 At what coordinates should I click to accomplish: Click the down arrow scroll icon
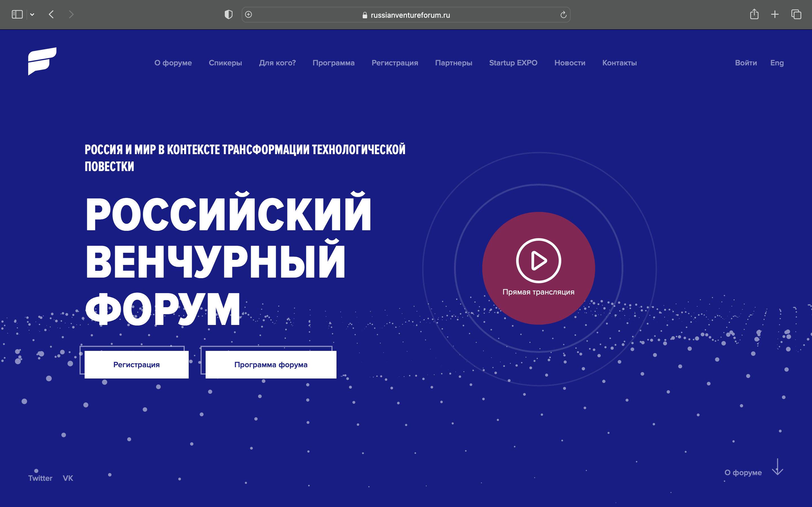pyautogui.click(x=777, y=467)
